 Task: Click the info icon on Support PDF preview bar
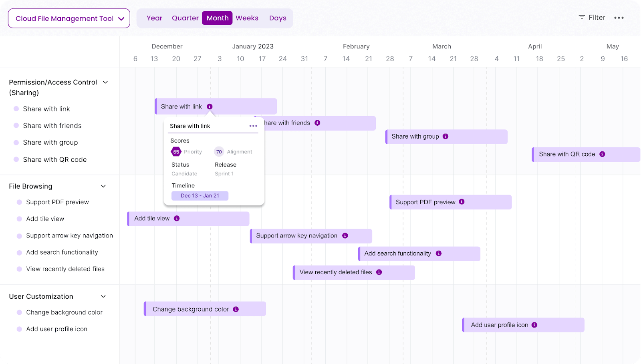462,202
